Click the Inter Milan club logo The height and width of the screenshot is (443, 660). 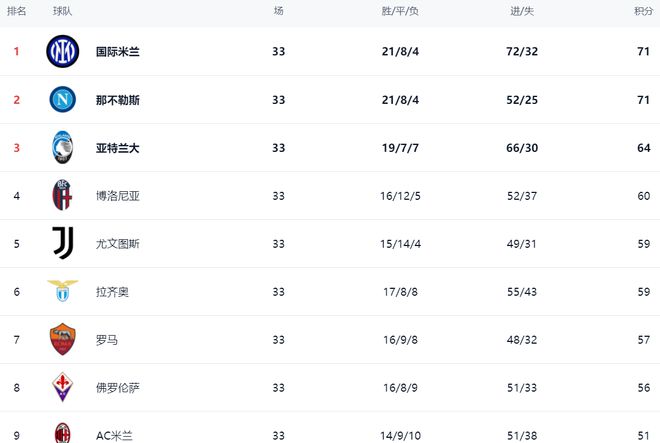coord(62,51)
